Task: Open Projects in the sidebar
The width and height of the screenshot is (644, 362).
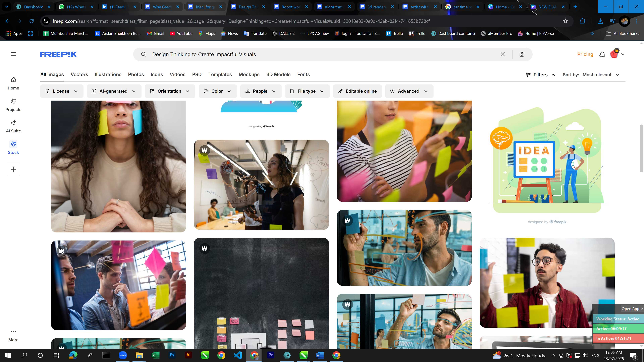Action: coord(13,105)
